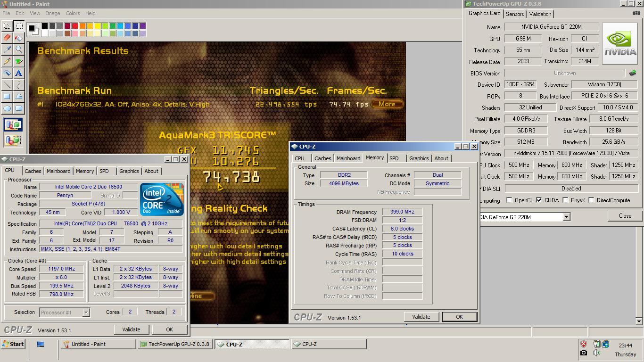
Task: Select the Rectangle shape tool
Action: click(x=7, y=97)
